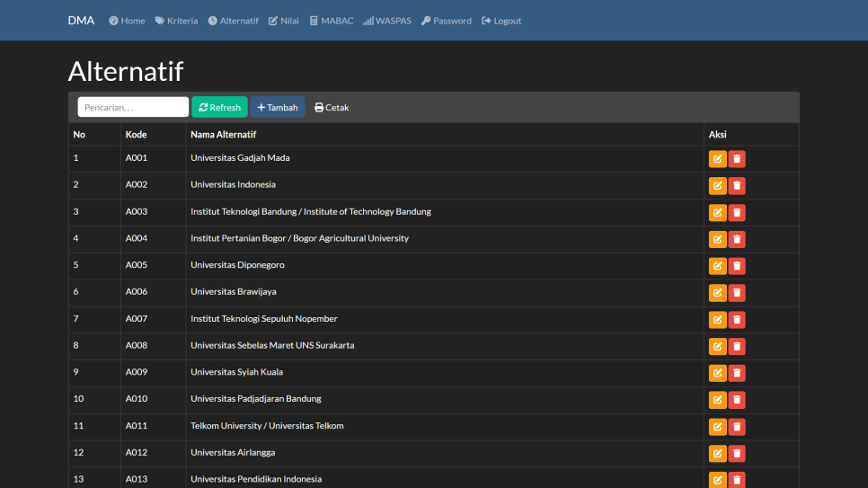Delete Universitas Brawijaya entry
This screenshot has height=488, width=868.
click(x=737, y=292)
